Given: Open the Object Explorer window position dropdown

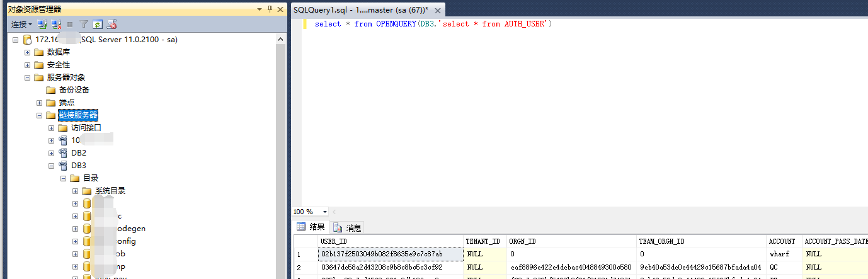Looking at the screenshot, I should [260, 9].
